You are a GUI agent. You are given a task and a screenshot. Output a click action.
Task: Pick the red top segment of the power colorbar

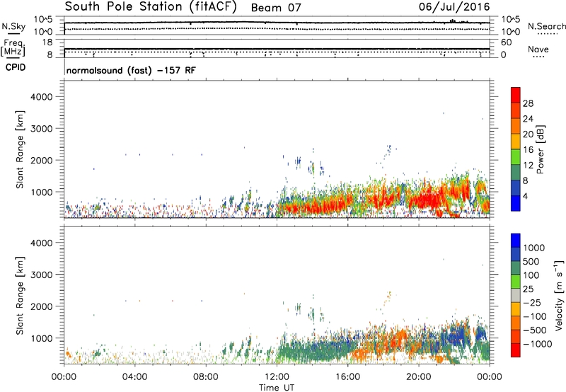pyautogui.click(x=516, y=96)
